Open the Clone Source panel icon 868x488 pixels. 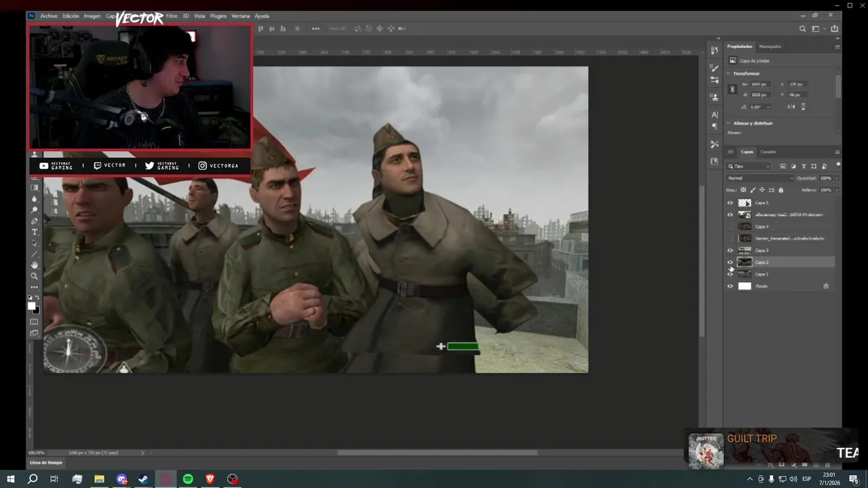[x=714, y=96]
